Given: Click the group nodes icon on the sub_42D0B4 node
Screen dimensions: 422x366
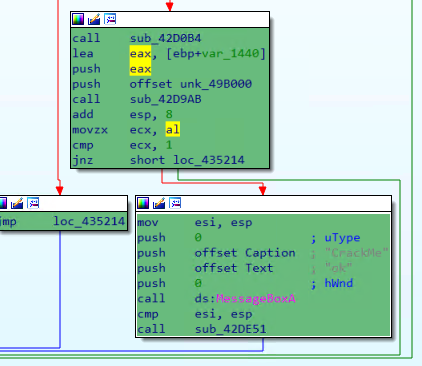Looking at the screenshot, I should coord(110,19).
